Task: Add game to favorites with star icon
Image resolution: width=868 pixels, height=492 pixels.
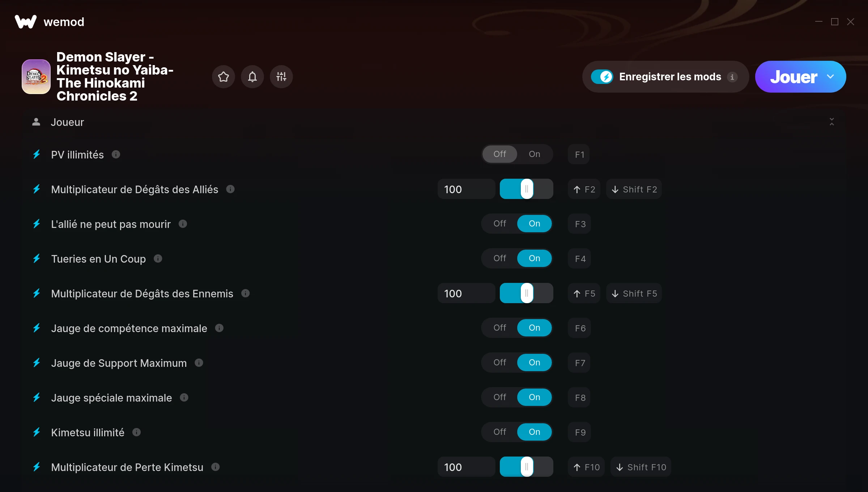Action: tap(224, 77)
